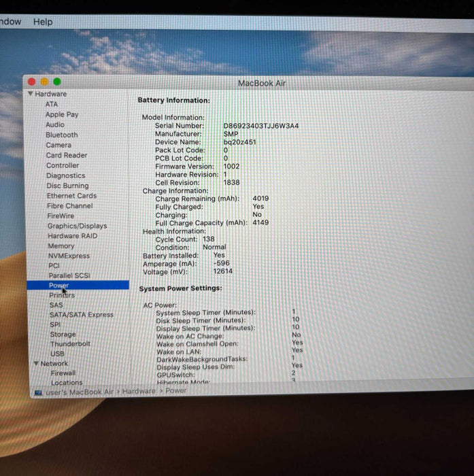Screen dimensions: 474x476
Task: Select Ethernet Cards in the sidebar
Action: [x=71, y=196]
